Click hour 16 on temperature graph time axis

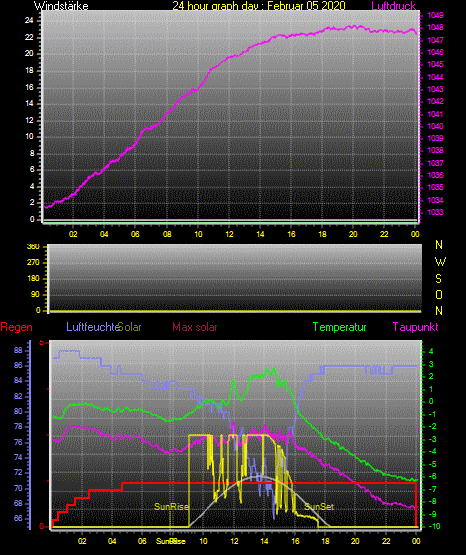(295, 541)
